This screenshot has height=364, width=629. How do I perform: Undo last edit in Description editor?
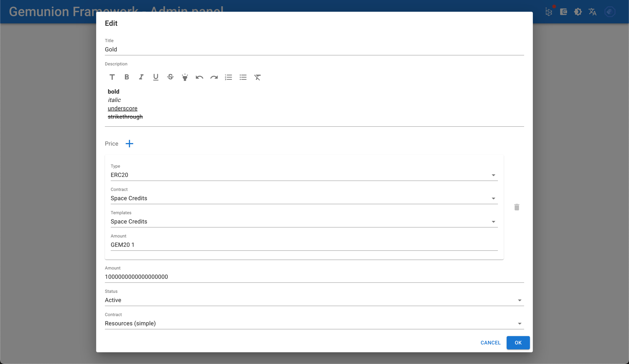199,77
